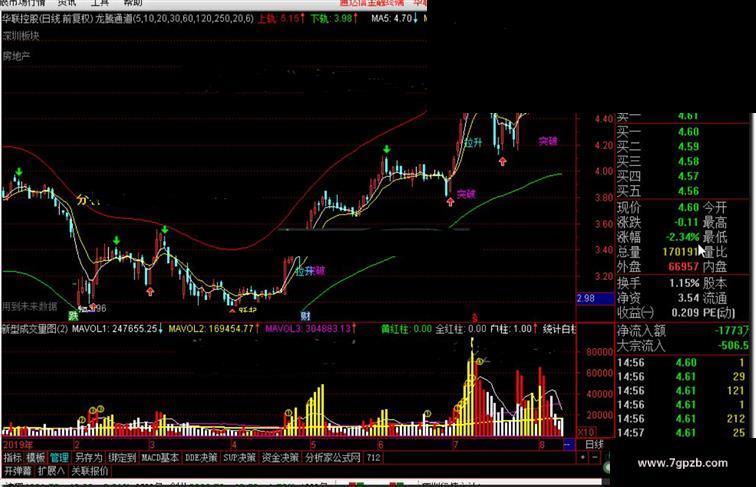The image size is (756, 487).
Task: Select the SUP决策 indicator
Action: (x=239, y=458)
